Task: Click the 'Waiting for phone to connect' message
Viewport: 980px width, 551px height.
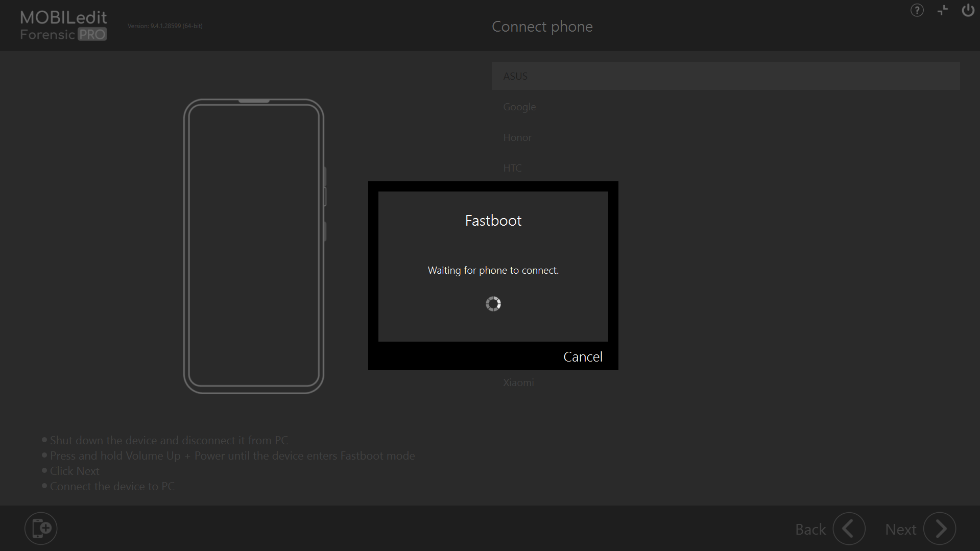Action: click(x=493, y=270)
